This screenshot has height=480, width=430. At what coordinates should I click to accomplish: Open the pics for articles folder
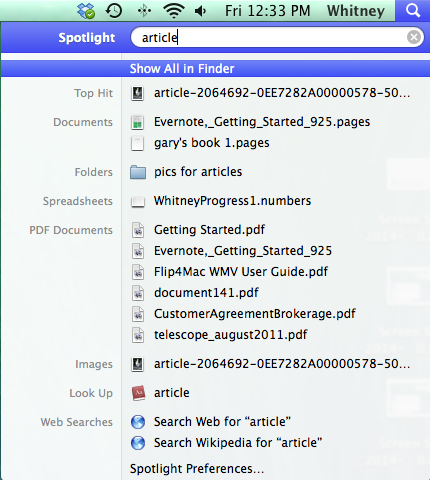[198, 172]
